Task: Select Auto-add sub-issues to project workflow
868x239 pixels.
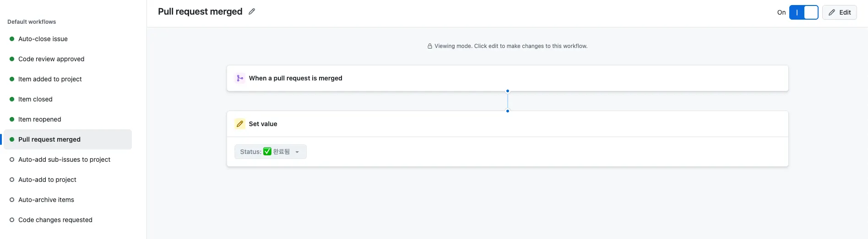Action: 64,159
